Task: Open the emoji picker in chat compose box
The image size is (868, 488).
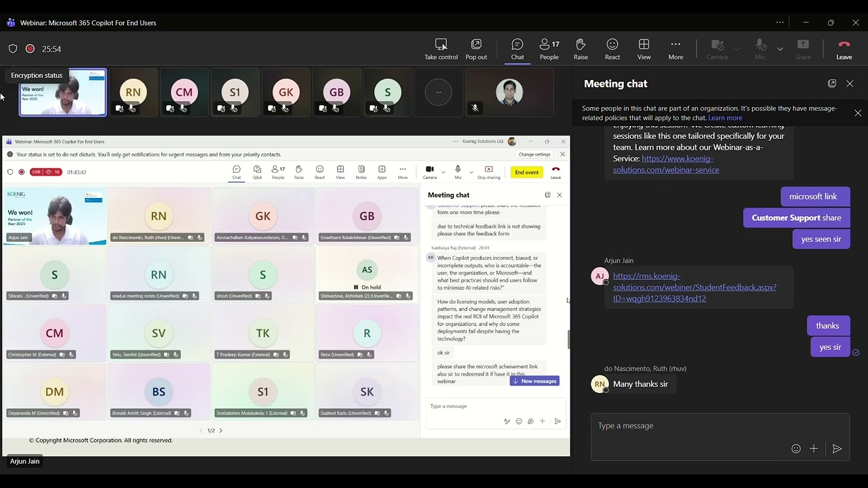Action: (796, 449)
